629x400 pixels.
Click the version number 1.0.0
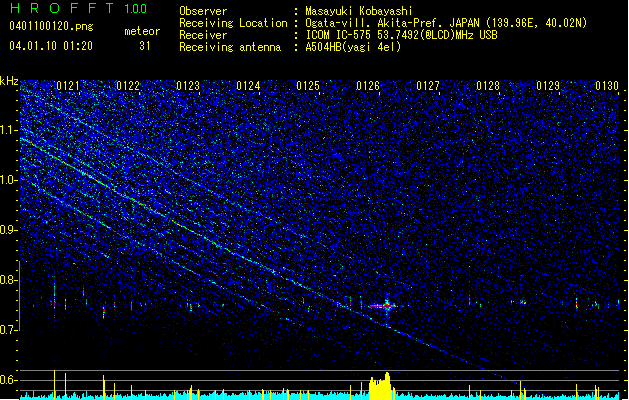135,8
